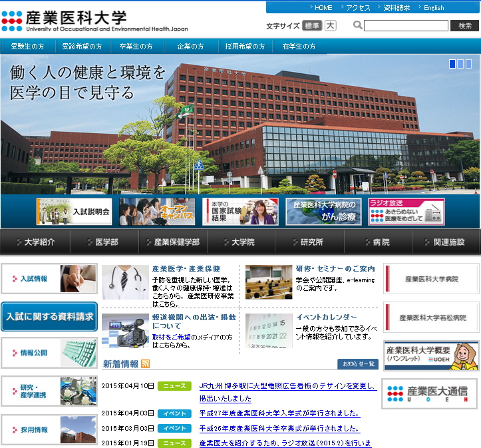Image resolution: width=481 pixels, height=448 pixels.
Task: Open the ラジオ放送 banner
Action: (406, 212)
